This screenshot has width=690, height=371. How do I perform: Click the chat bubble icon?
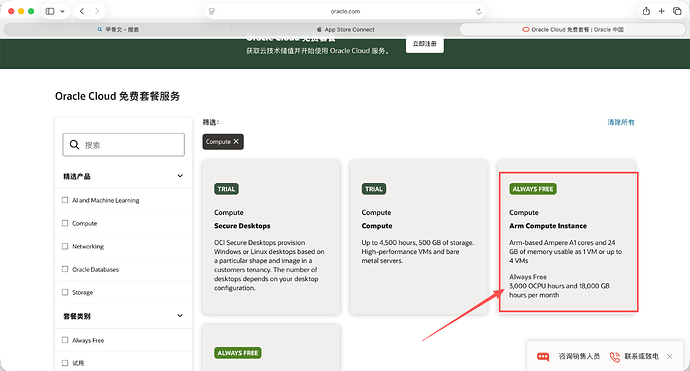pos(543,356)
